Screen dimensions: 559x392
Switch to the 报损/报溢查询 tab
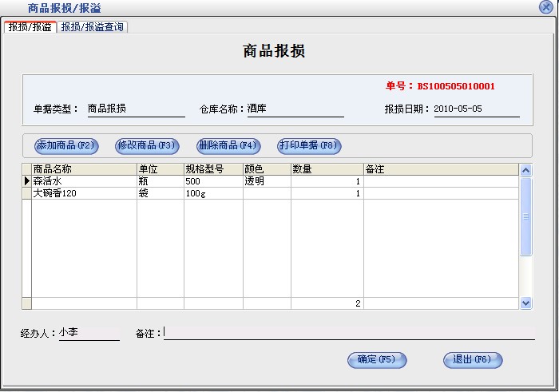[x=93, y=27]
